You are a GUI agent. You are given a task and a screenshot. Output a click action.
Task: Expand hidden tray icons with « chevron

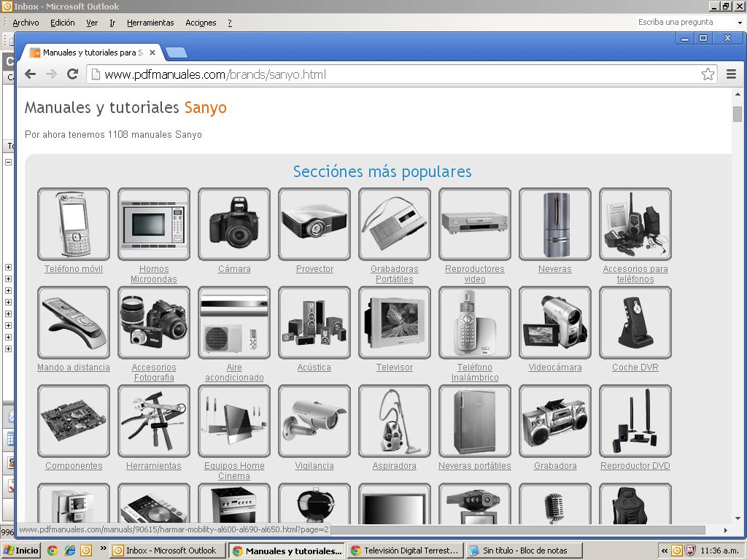coord(664,551)
